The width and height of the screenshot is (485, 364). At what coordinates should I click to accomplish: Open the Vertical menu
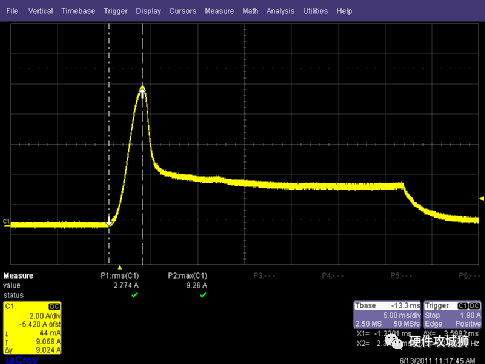(40, 11)
